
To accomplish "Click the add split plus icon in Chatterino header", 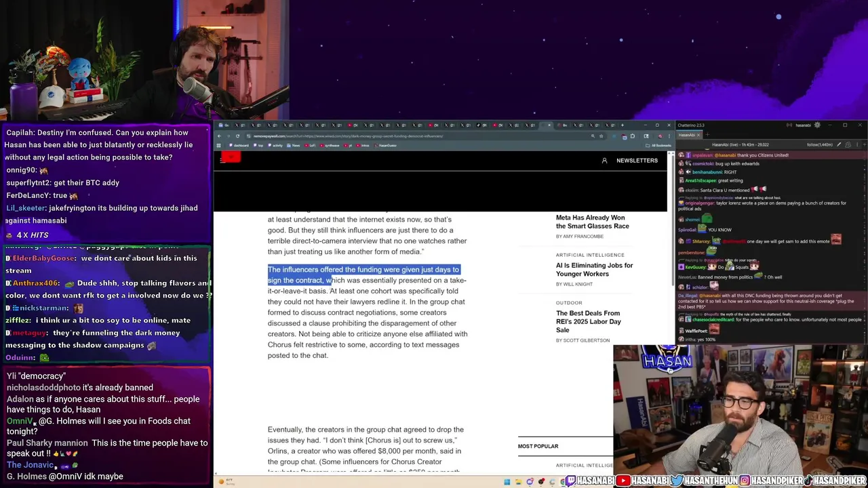I will (x=865, y=144).
